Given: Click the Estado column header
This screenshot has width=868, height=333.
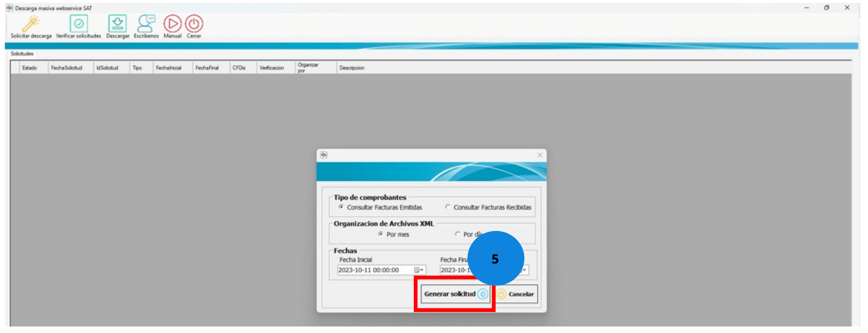Looking at the screenshot, I should pos(30,68).
